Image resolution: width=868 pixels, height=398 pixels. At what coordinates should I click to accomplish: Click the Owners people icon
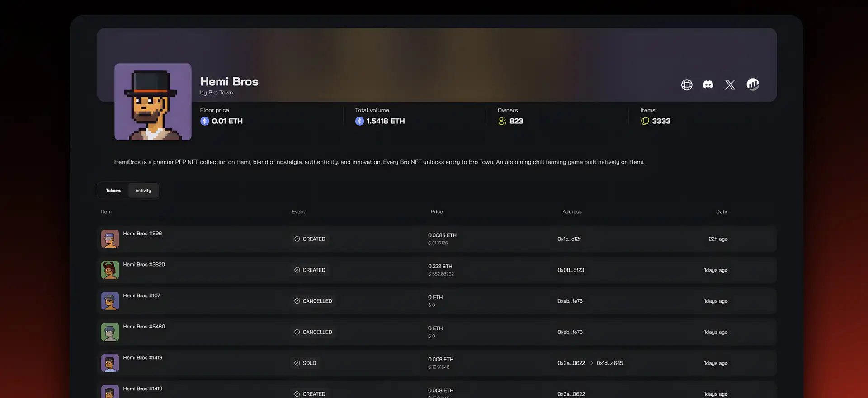(x=502, y=121)
